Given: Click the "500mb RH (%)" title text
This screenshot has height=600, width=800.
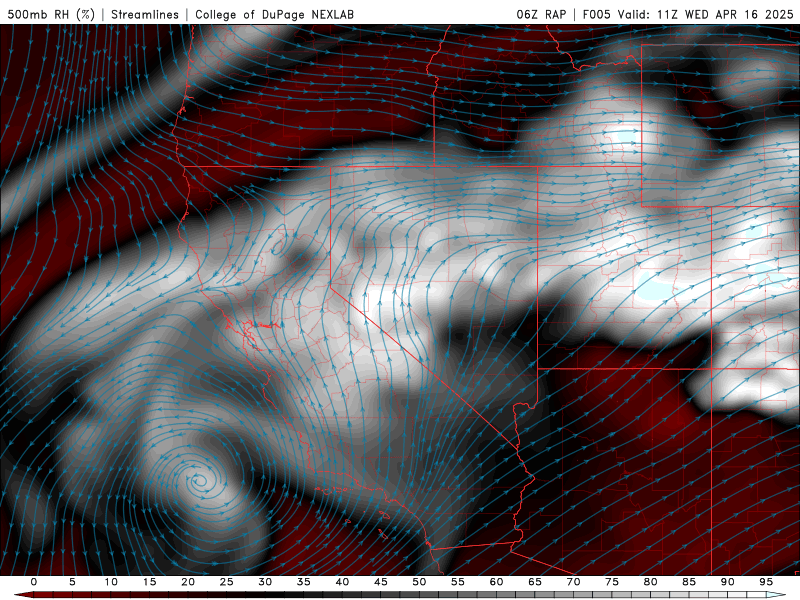Looking at the screenshot, I should (51, 14).
